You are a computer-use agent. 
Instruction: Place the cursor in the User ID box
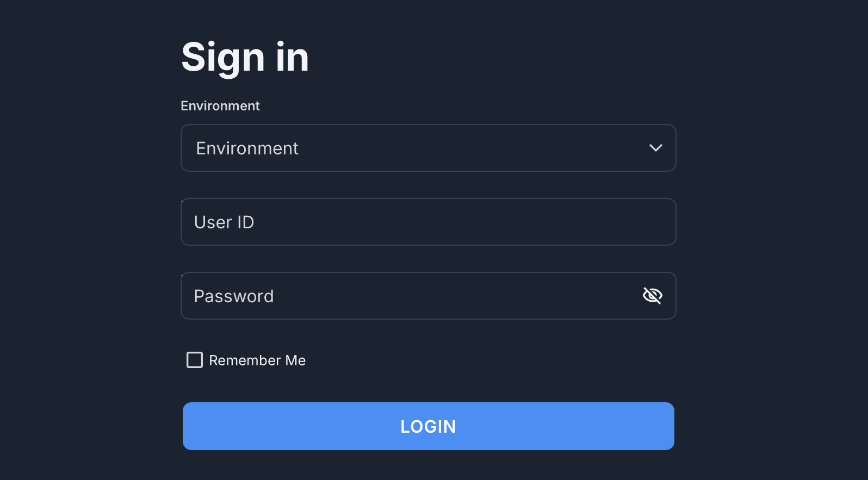(429, 222)
